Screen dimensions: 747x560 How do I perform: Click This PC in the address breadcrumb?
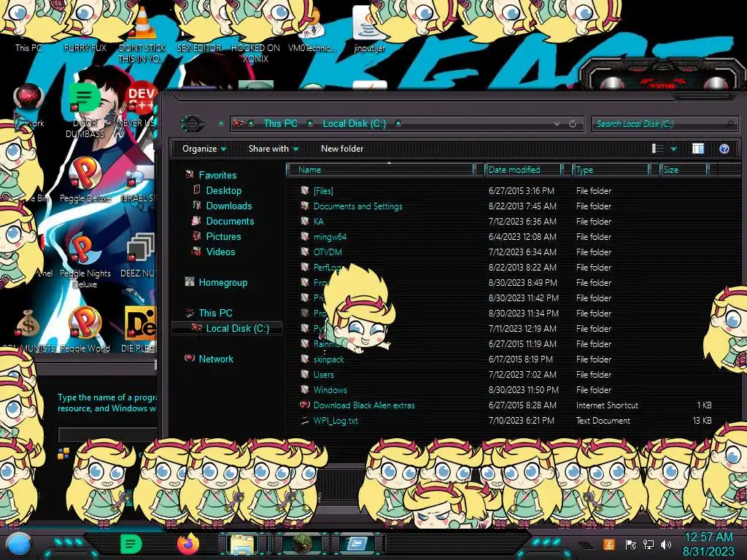[280, 124]
